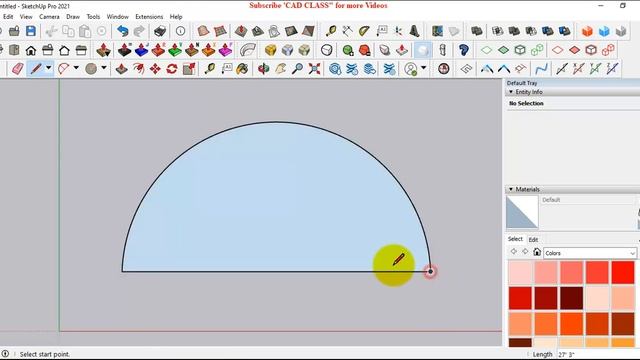Select the Scale tool
640x360 pixels.
[x=189, y=69]
